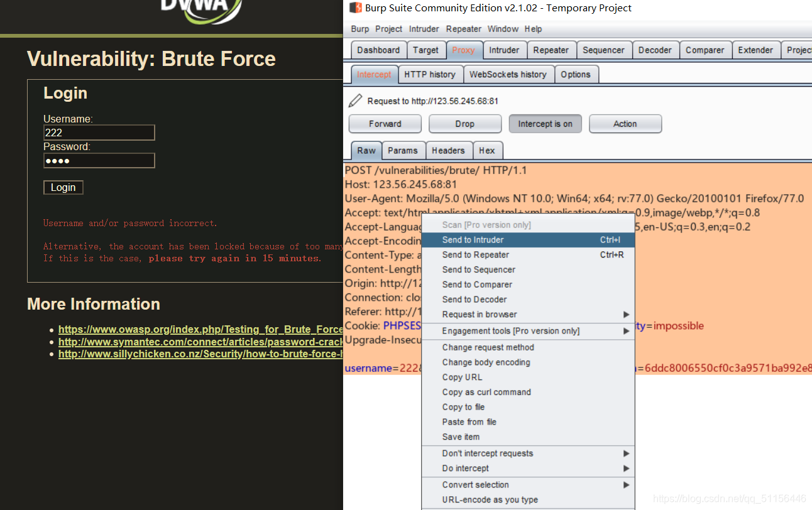Select Send to Intruder in context menu

(x=528, y=240)
